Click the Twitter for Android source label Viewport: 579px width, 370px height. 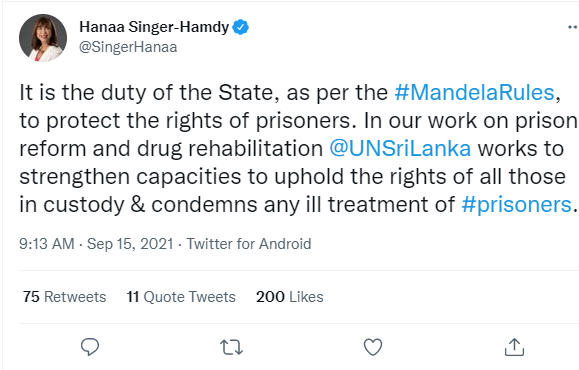[x=249, y=244]
